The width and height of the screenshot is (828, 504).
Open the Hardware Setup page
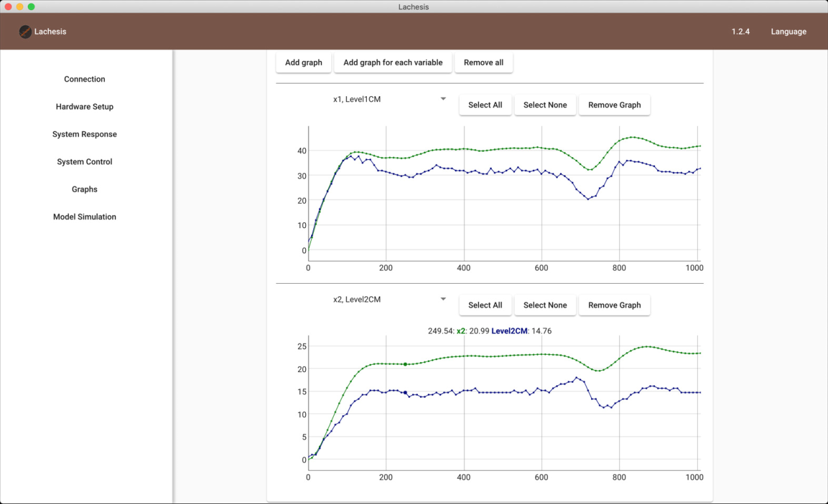(84, 107)
